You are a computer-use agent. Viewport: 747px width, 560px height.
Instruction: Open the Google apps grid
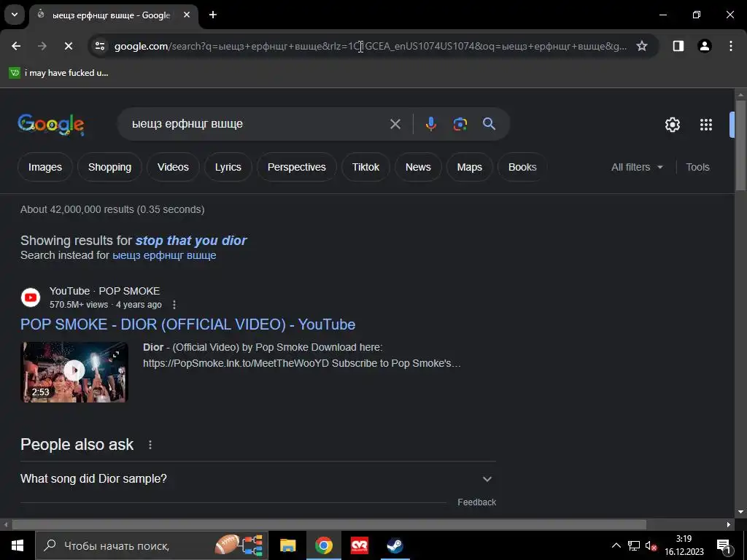click(x=706, y=125)
